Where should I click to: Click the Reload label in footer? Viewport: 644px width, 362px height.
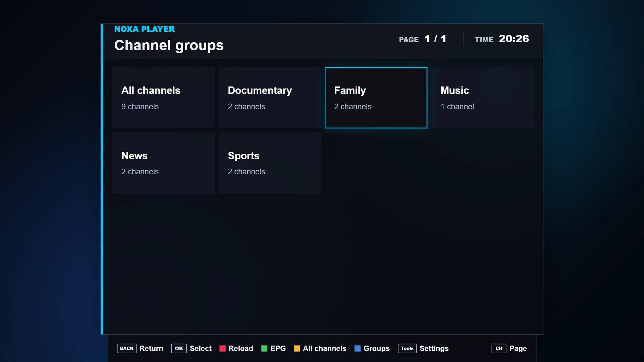tap(241, 349)
